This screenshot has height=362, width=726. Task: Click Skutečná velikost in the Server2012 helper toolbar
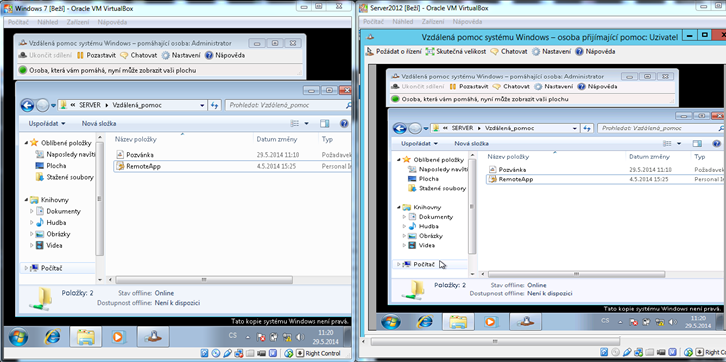click(456, 51)
